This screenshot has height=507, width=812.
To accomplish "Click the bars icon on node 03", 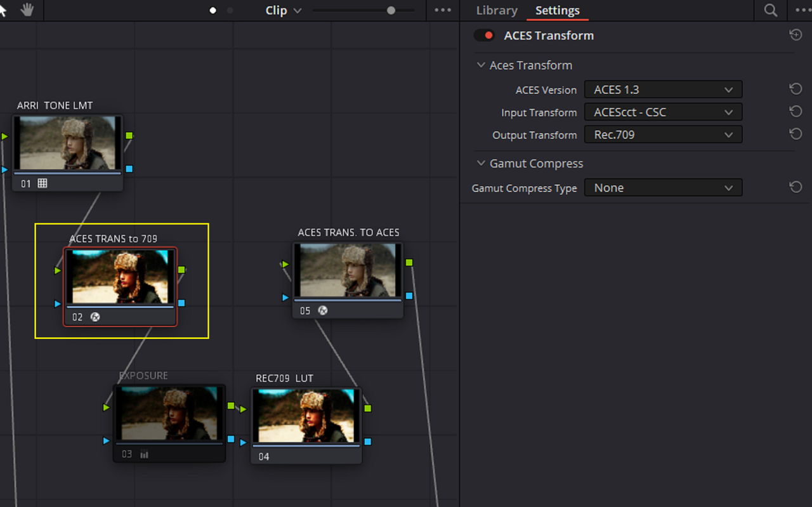I will point(144,454).
